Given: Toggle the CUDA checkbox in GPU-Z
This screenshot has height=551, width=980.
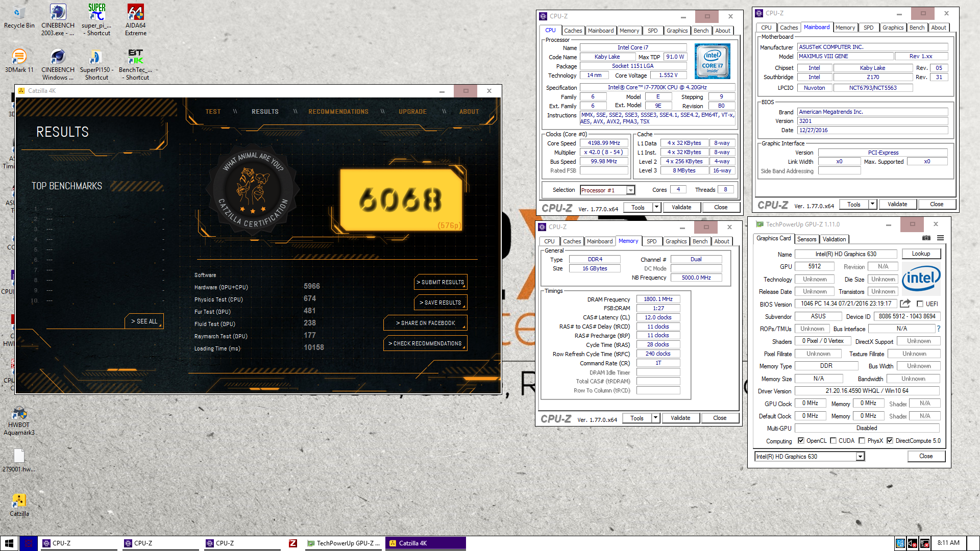Looking at the screenshot, I should (833, 441).
